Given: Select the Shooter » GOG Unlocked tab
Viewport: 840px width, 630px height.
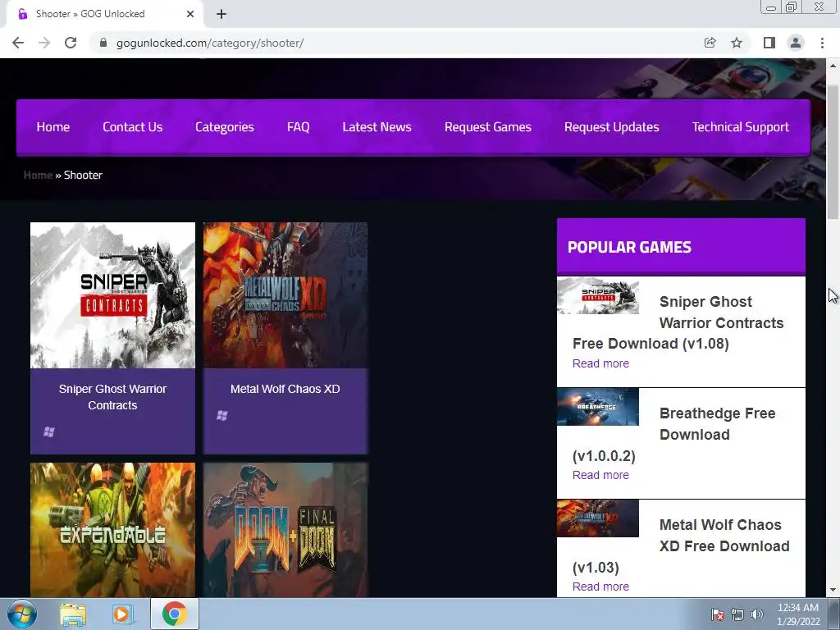Looking at the screenshot, I should click(104, 14).
